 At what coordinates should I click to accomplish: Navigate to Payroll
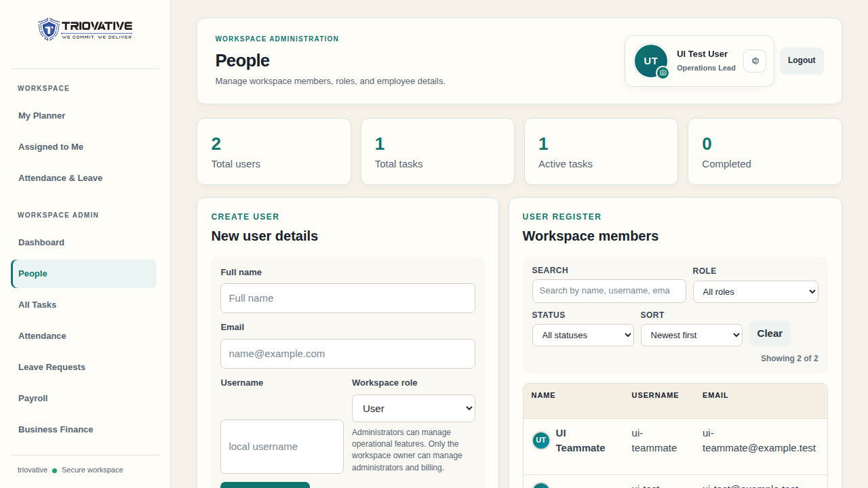coord(84,399)
